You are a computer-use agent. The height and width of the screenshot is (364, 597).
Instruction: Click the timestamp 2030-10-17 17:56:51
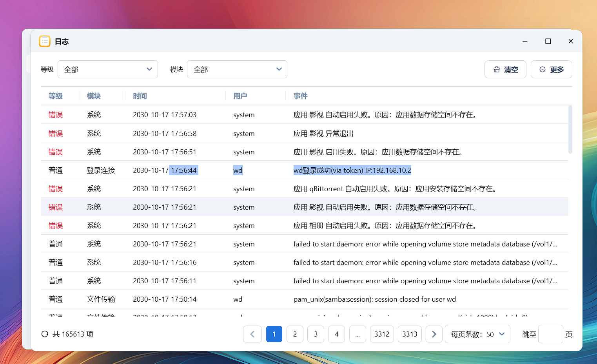(165, 152)
